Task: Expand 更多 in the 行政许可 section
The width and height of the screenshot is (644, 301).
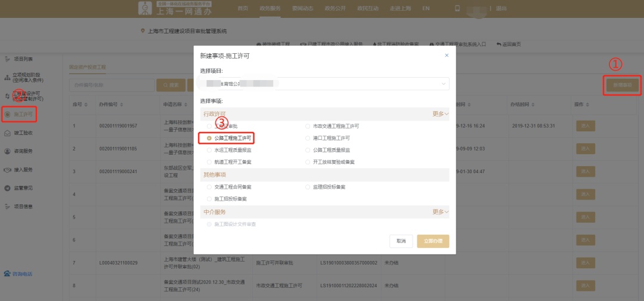Action: point(440,113)
